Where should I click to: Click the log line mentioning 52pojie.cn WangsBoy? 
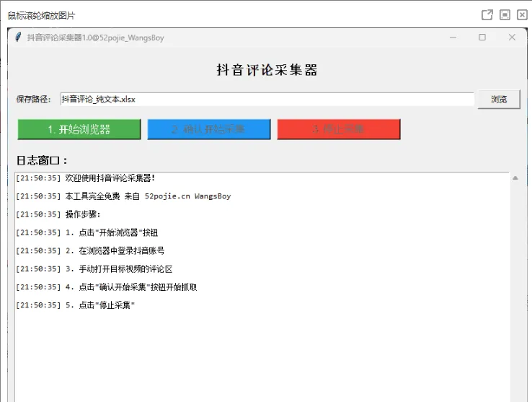tap(123, 196)
